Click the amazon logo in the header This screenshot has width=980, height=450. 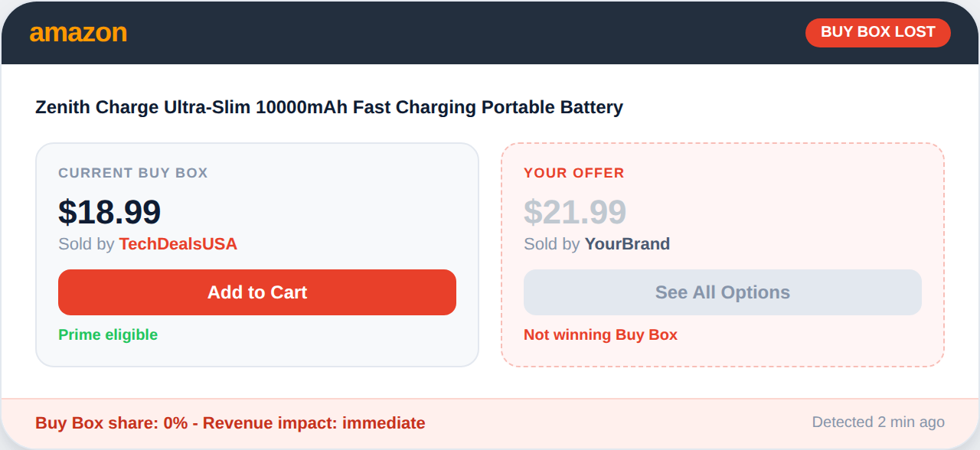coord(78,33)
